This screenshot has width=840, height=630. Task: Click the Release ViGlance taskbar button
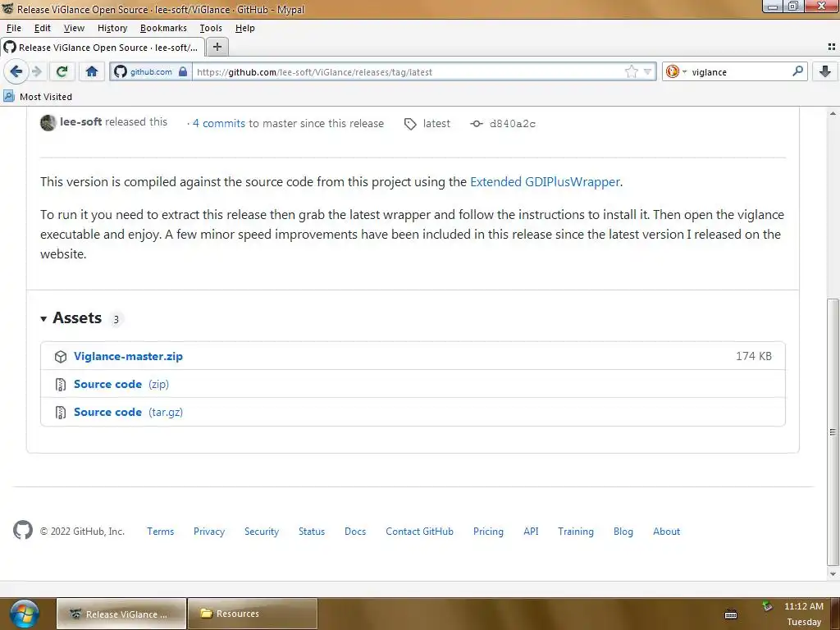coord(121,614)
